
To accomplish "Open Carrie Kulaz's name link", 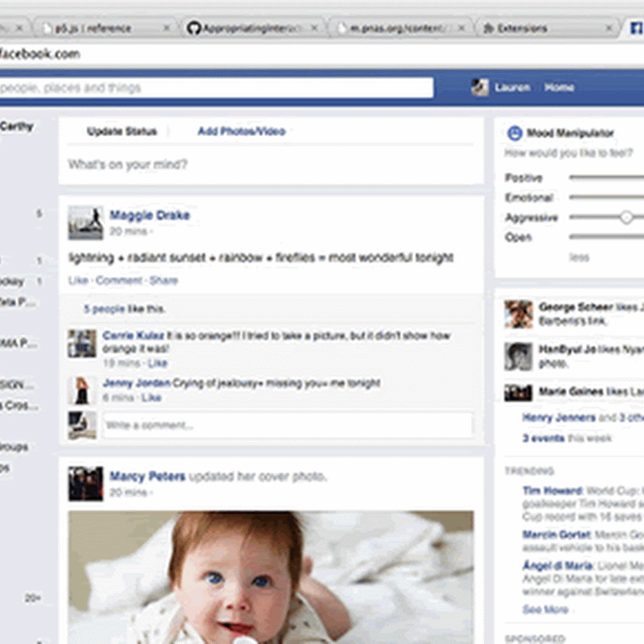I will tap(134, 335).
